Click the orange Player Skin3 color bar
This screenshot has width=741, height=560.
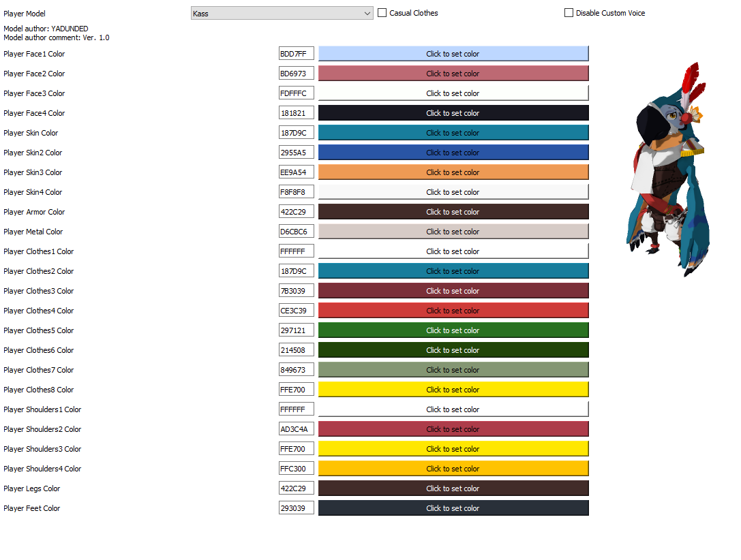click(x=453, y=172)
